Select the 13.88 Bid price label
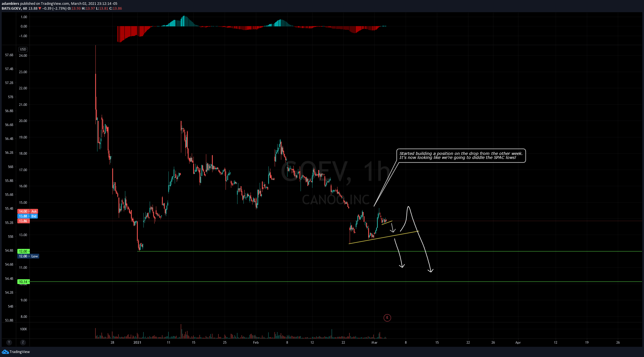Image resolution: width=644 pixels, height=357 pixels. (x=28, y=216)
